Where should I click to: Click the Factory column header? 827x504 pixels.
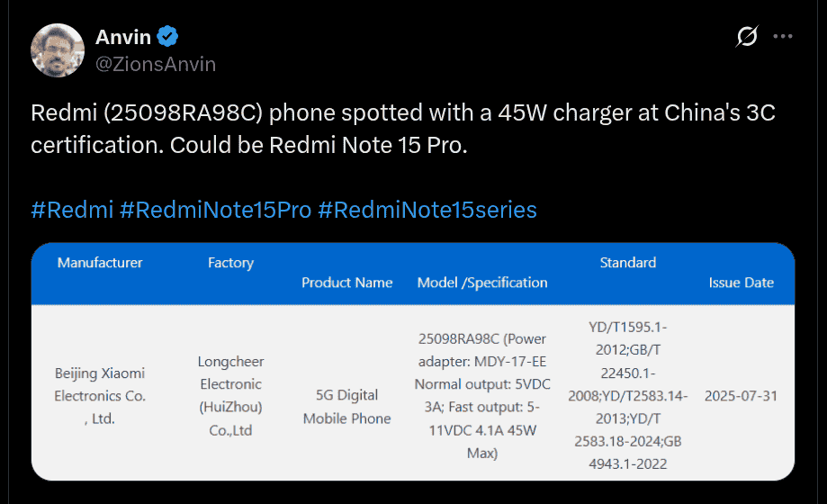[230, 263]
